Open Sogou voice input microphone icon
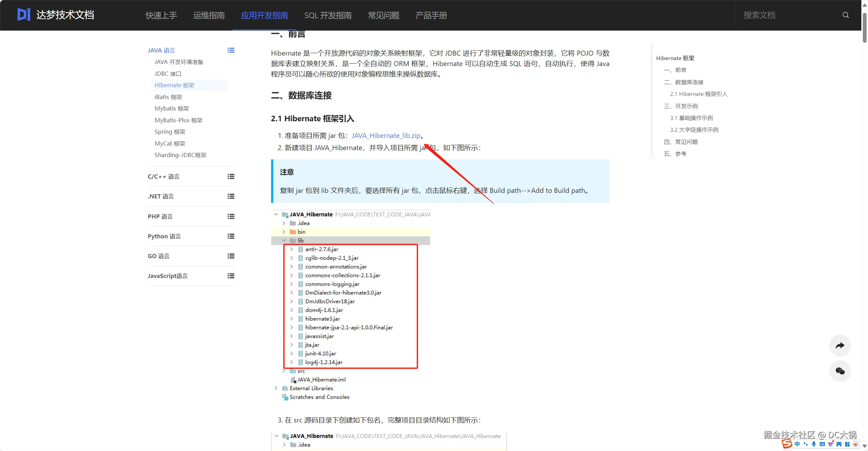 coord(814,445)
